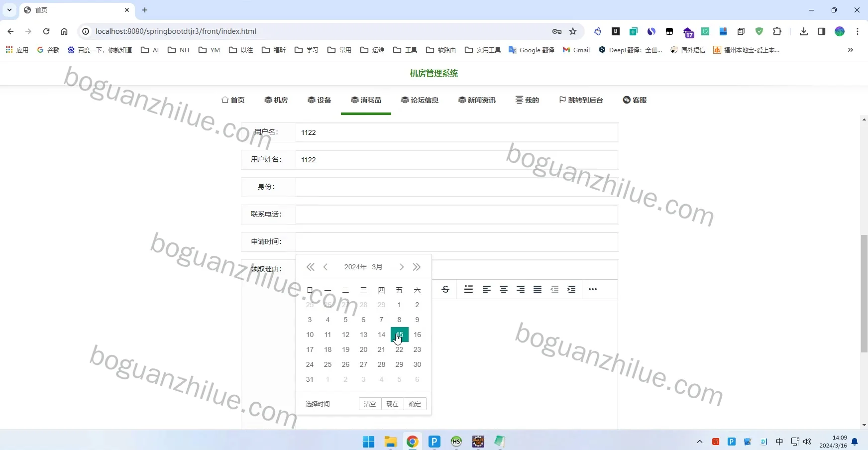Screen dimensions: 868x450
Task: Open 首页 navigation tab
Action: point(233,100)
